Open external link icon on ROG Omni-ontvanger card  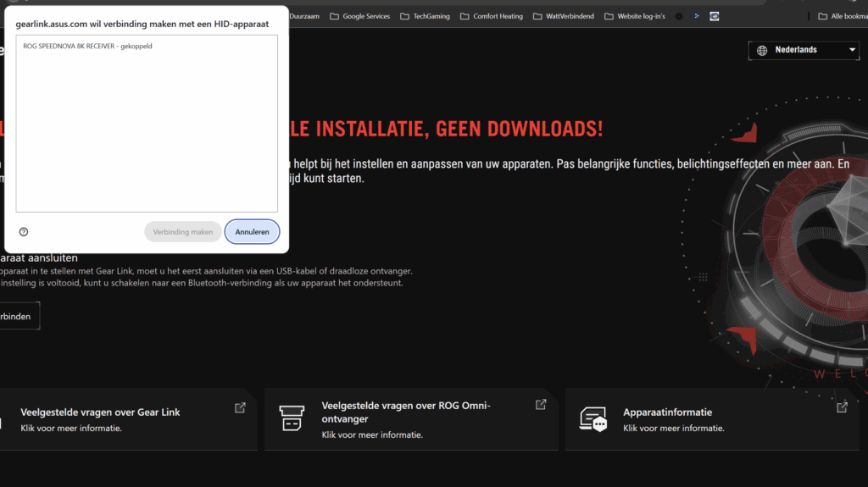[541, 405]
